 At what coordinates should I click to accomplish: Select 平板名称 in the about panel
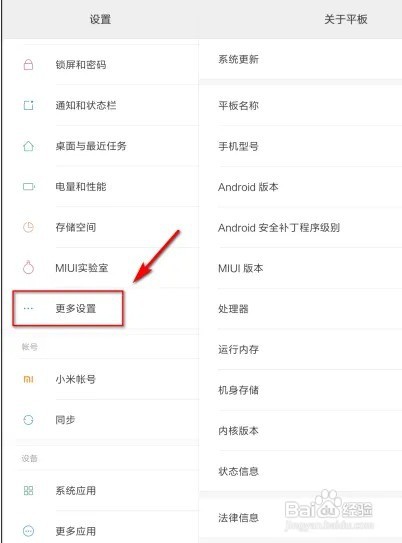pyautogui.click(x=301, y=105)
